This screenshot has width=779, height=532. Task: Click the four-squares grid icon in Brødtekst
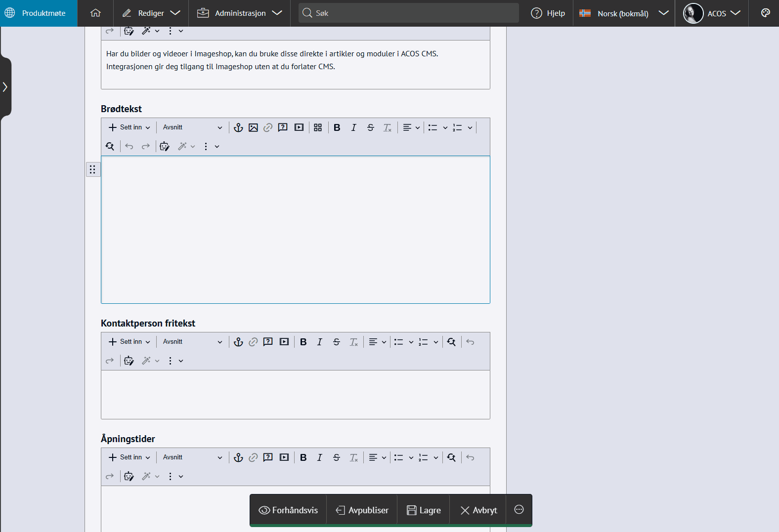(318, 127)
